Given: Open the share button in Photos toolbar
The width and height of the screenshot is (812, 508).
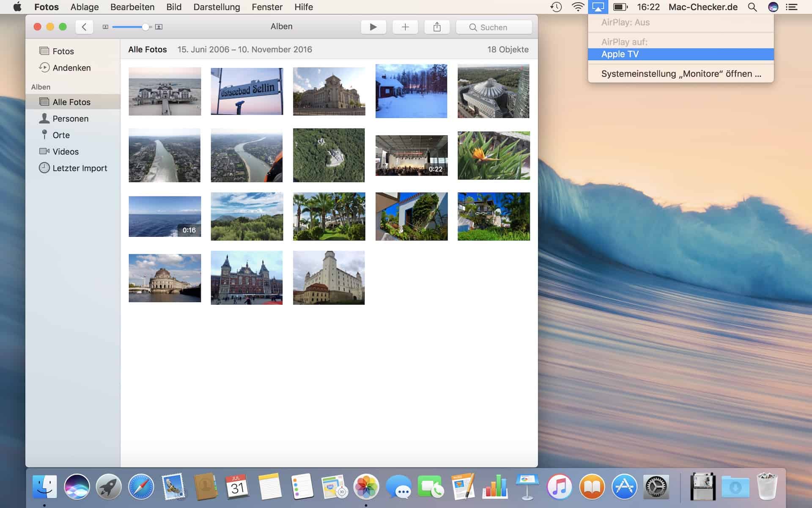Looking at the screenshot, I should coord(437,27).
